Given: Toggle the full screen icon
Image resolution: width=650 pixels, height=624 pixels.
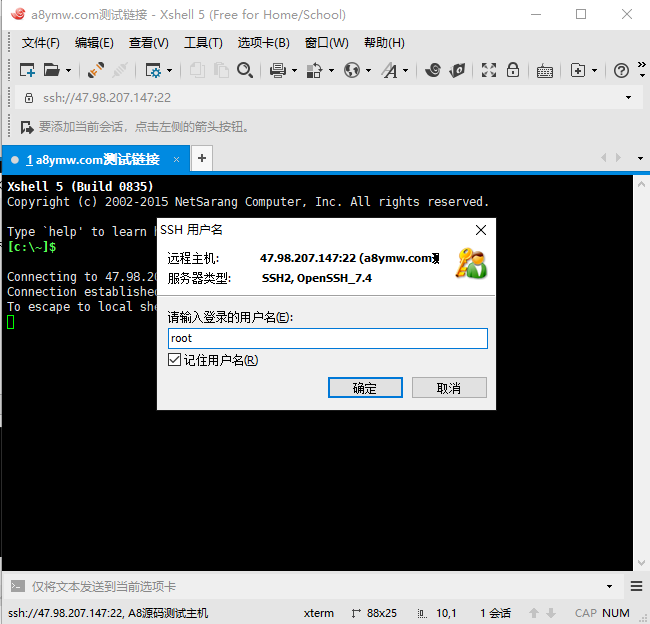Looking at the screenshot, I should coord(489,70).
